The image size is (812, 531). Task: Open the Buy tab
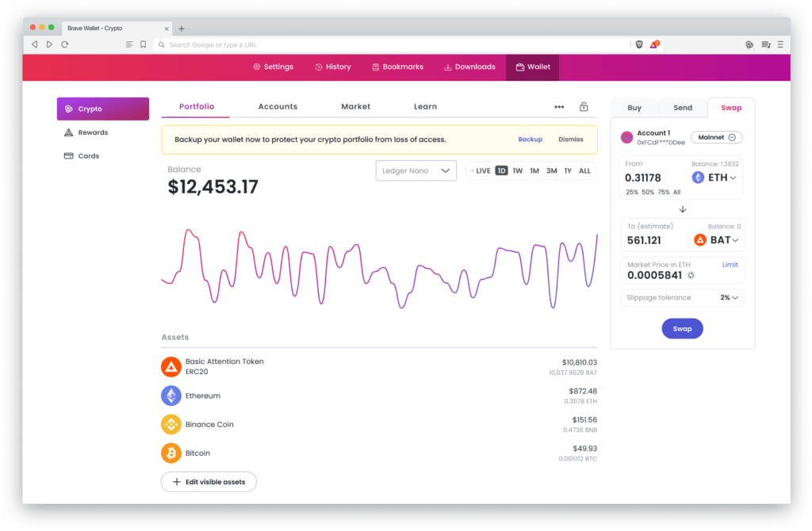pos(634,108)
